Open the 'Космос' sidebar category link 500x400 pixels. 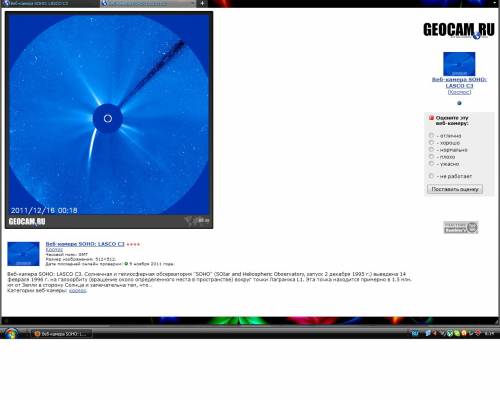[x=459, y=92]
